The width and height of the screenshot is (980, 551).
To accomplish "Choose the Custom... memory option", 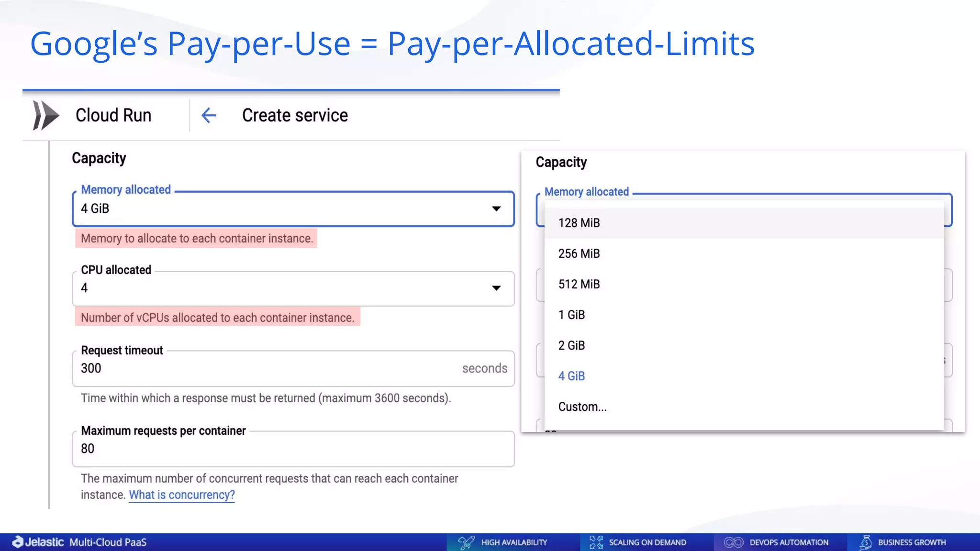I will [x=744, y=407].
